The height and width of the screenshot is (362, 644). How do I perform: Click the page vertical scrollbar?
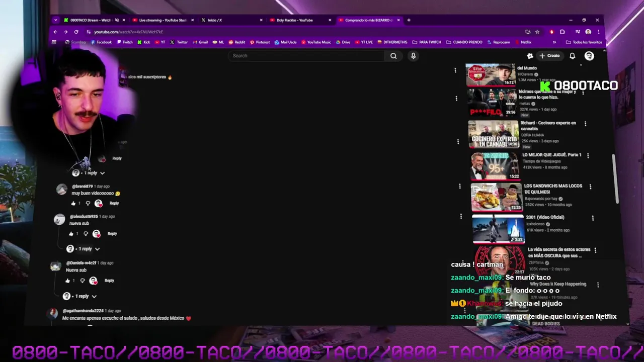click(615, 179)
